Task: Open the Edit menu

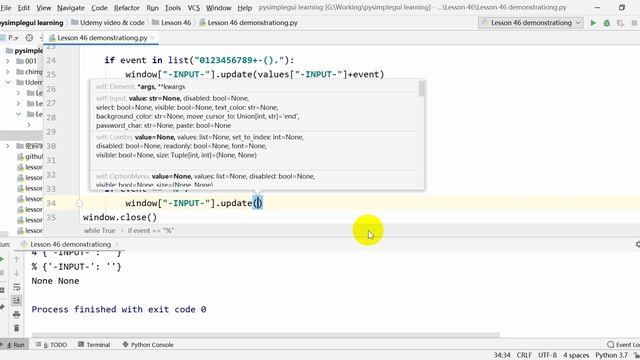Action: pos(24,8)
